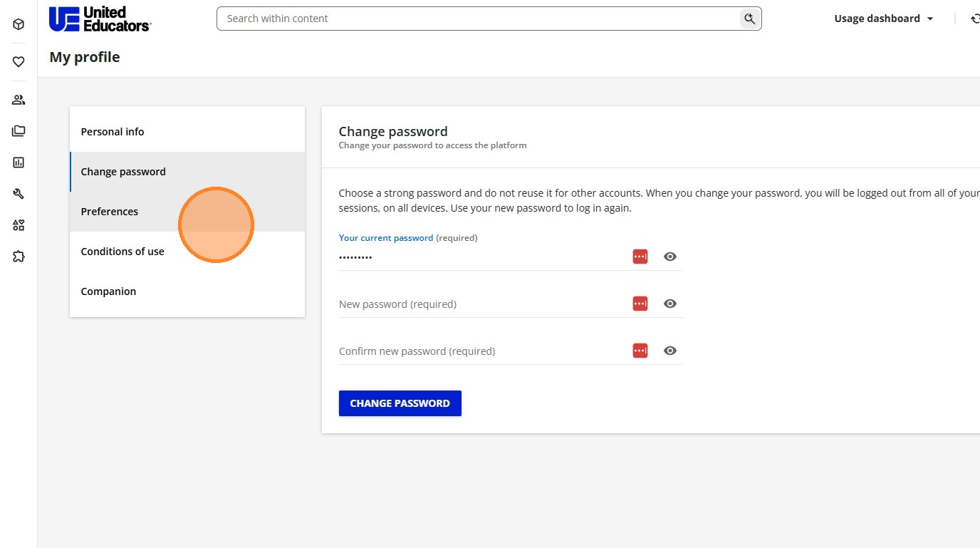Select the Change password menu item
This screenshot has width=980, height=548.
coord(187,172)
